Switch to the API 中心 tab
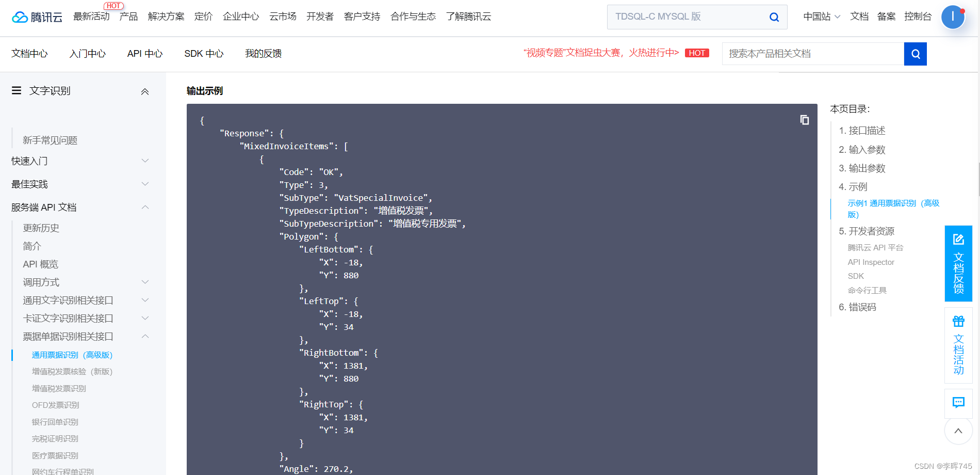The height and width of the screenshot is (475, 980). point(145,54)
